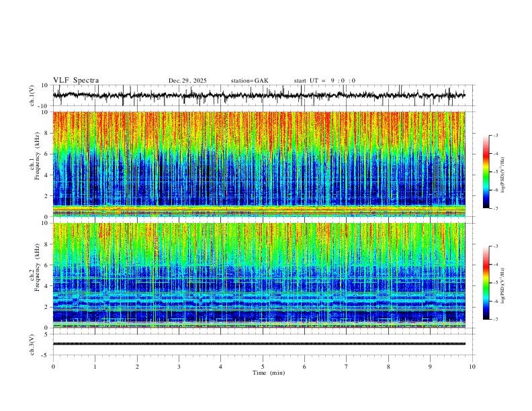This screenshot has height=411, width=532.
Task: Click the "-3" label on ch.2 color bar
Action: click(x=495, y=246)
